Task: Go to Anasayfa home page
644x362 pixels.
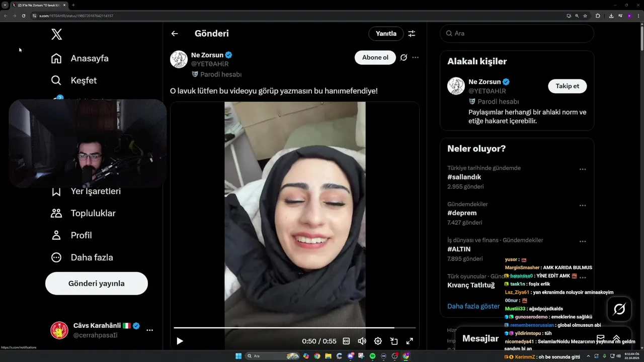Action: (x=80, y=58)
